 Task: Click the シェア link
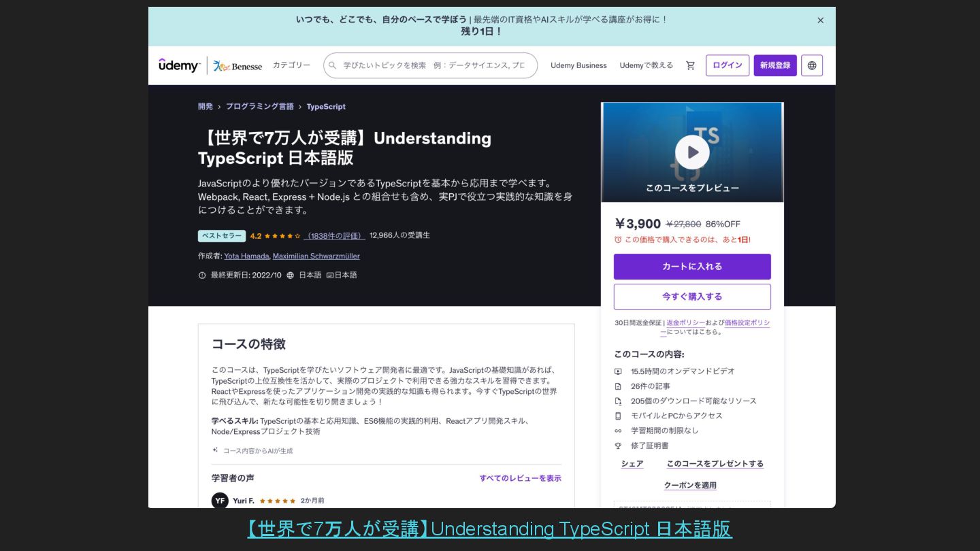coord(632,464)
